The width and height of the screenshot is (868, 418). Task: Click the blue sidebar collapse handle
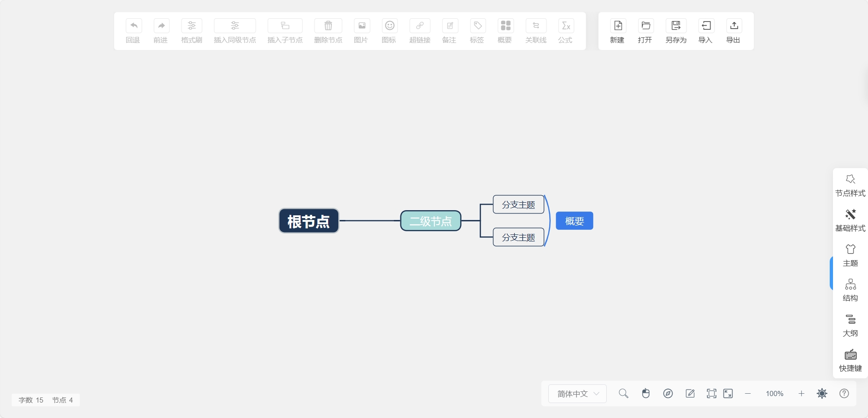click(x=831, y=273)
